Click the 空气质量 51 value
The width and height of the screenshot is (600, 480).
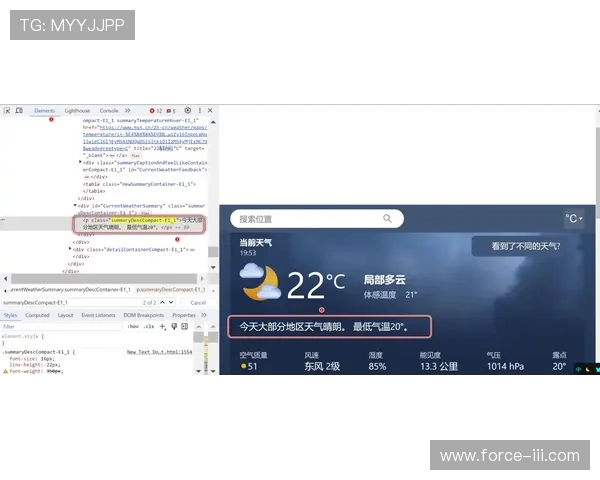tap(249, 366)
